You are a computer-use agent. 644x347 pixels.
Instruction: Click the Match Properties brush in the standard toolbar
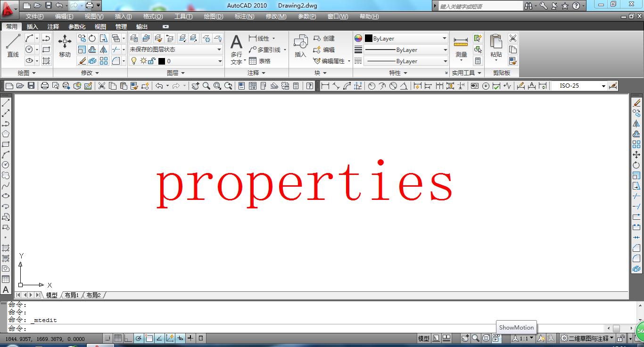coord(134,86)
